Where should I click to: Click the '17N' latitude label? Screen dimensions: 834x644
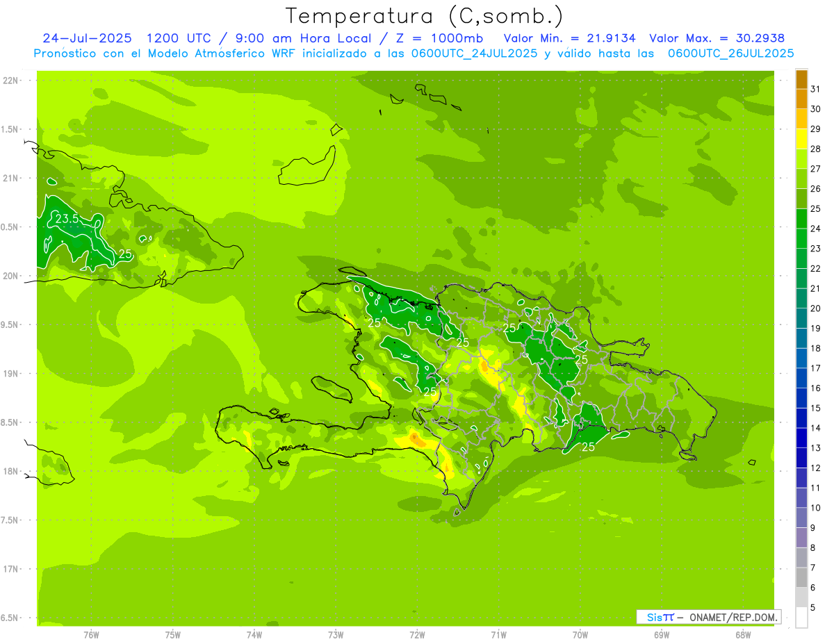click(10, 569)
